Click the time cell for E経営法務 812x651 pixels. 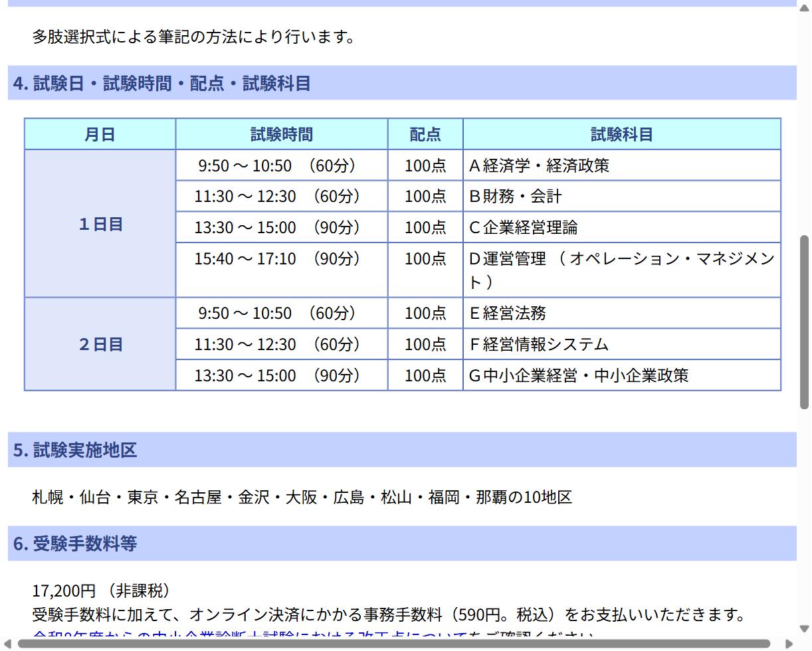click(x=282, y=313)
